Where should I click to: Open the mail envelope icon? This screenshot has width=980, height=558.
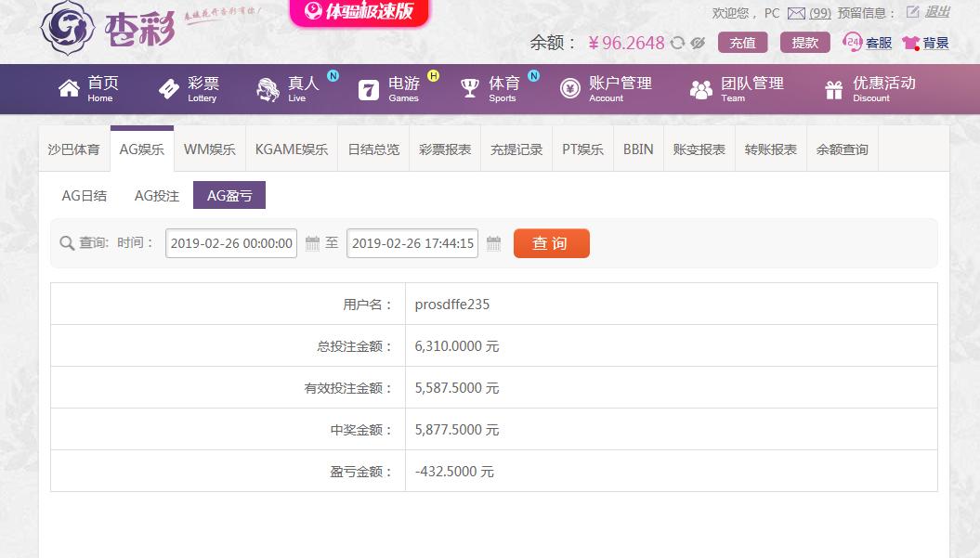pyautogui.click(x=796, y=13)
